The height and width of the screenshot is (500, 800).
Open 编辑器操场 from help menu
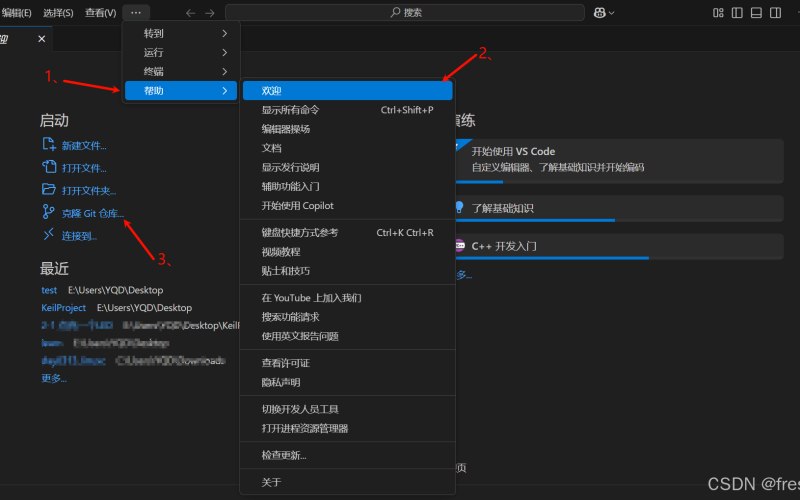[347, 129]
